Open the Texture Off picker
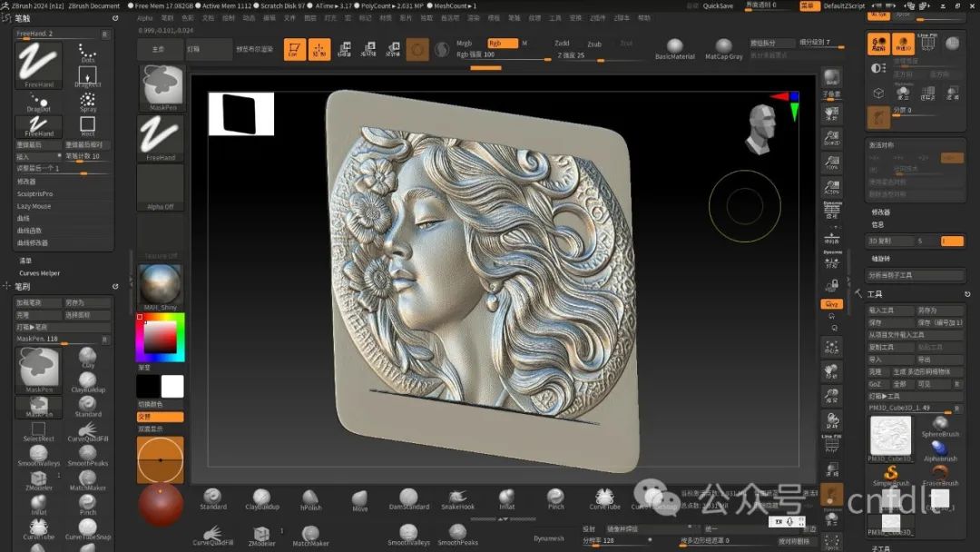This screenshot has height=552, width=980. [161, 238]
